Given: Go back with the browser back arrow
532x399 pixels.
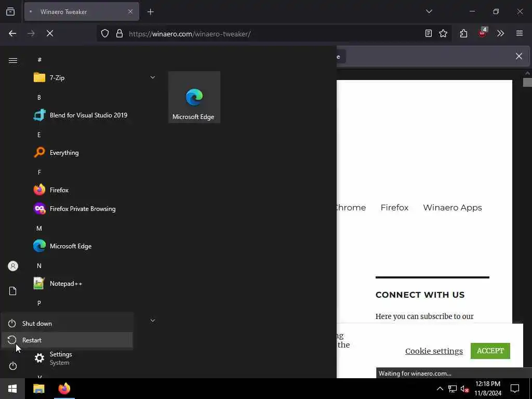Looking at the screenshot, I should (x=12, y=33).
